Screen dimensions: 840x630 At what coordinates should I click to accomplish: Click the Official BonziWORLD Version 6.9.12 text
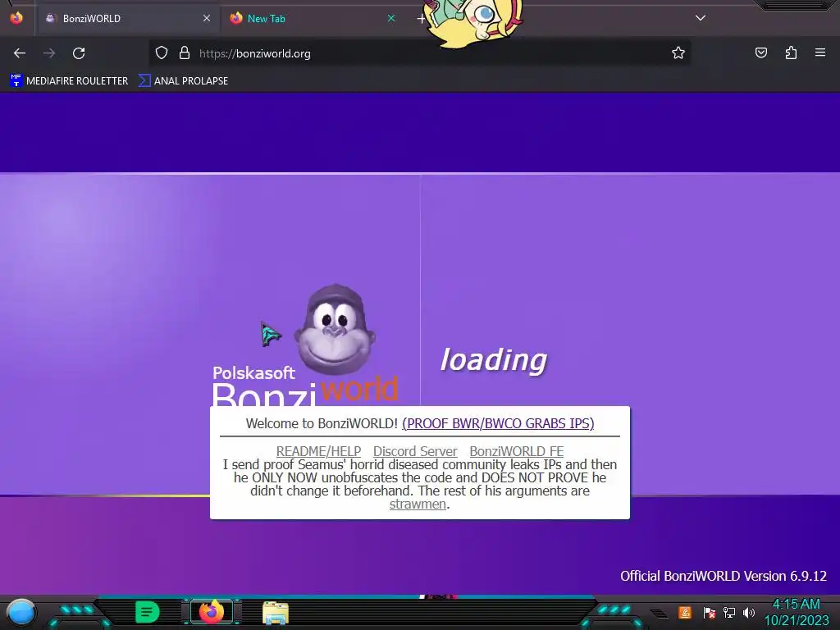coord(724,576)
